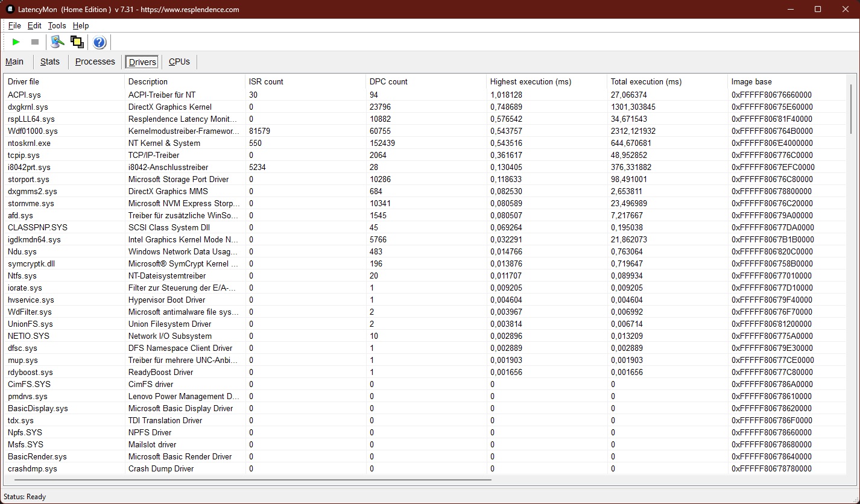The width and height of the screenshot is (860, 504).
Task: Open help via blue question mark icon
Action: click(x=100, y=42)
